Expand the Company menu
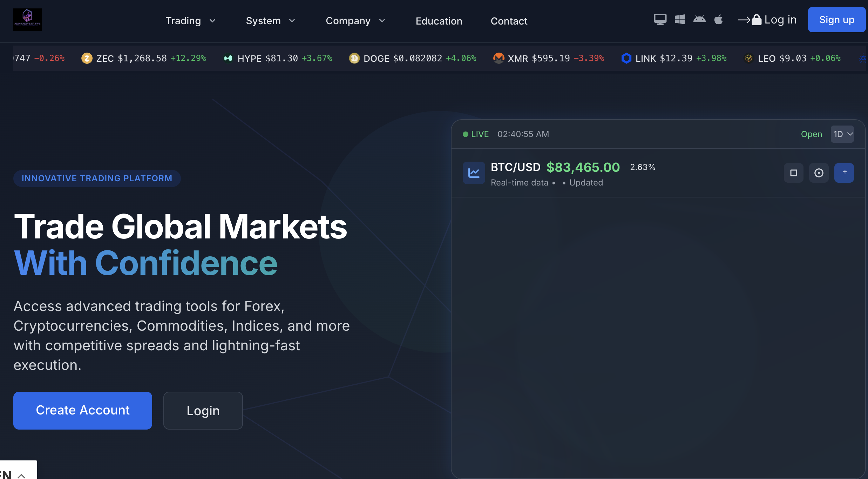Screen dimensions: 868x479 [x=355, y=21]
